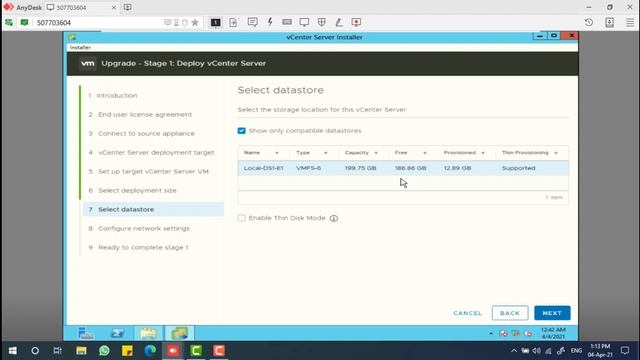Viewport: 640px width, 360px height.
Task: Open remote File Explorer taskbar icon
Action: [149, 333]
